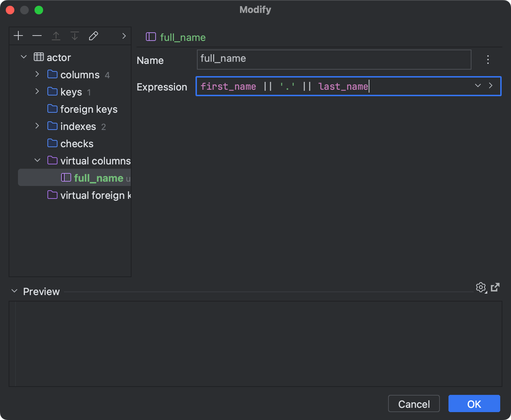The image size is (511, 420).
Task: Open the kebab menu beside the Name field
Action: (488, 60)
